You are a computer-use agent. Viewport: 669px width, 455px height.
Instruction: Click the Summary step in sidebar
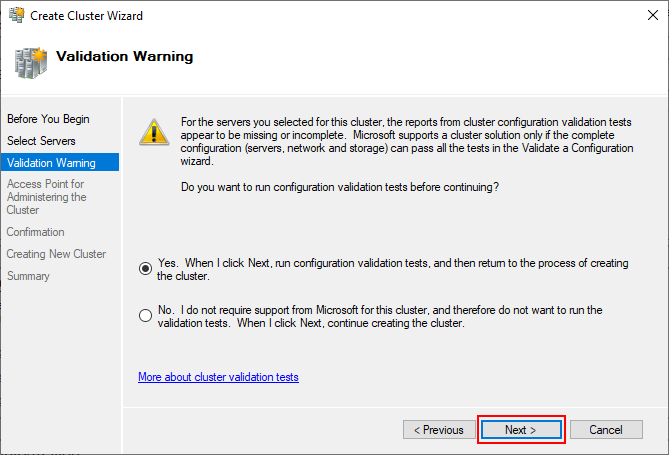click(x=28, y=276)
